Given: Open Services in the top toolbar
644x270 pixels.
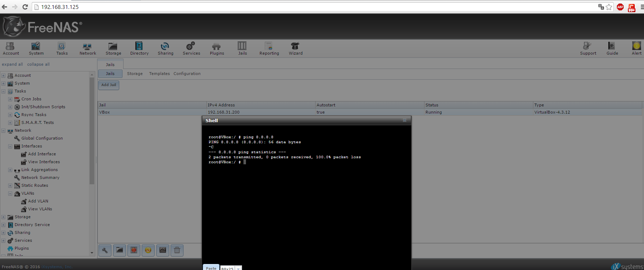Looking at the screenshot, I should point(191,49).
